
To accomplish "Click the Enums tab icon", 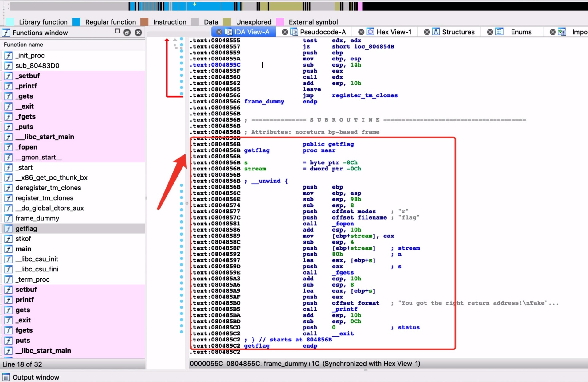I will click(499, 32).
